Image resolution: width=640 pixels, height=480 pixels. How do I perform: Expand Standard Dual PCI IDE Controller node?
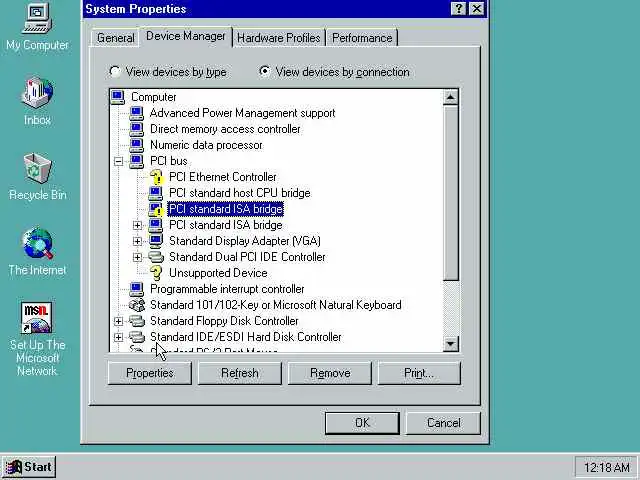pyautogui.click(x=138, y=257)
